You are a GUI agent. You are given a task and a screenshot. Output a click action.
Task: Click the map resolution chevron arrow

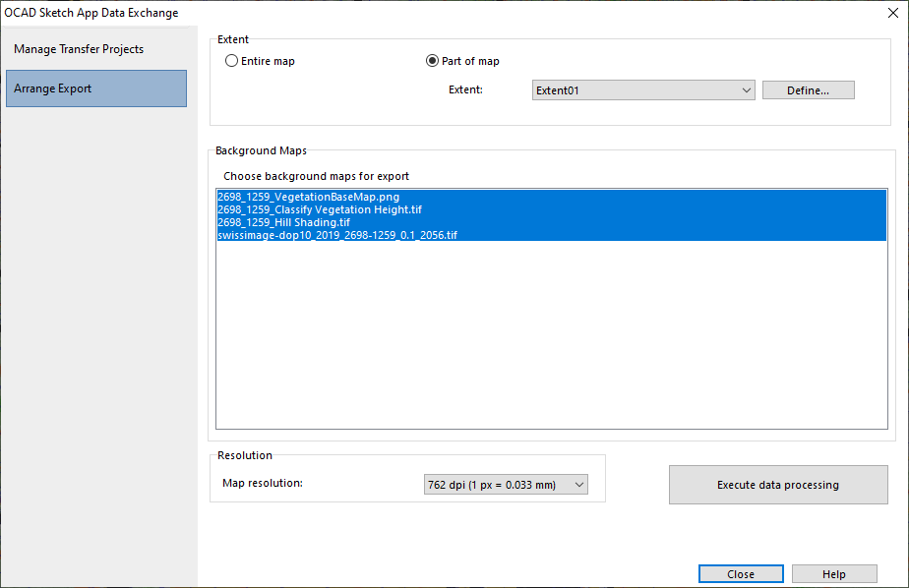tap(579, 485)
